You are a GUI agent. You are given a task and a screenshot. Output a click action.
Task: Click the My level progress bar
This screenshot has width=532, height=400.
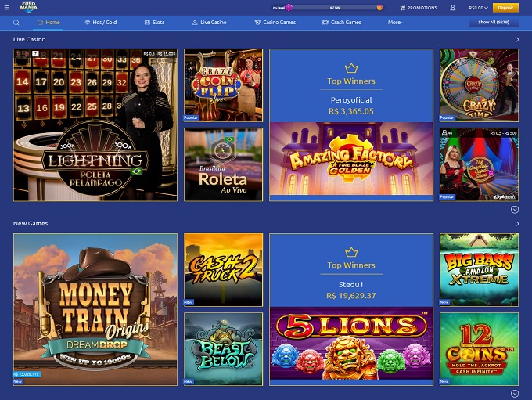(334, 8)
